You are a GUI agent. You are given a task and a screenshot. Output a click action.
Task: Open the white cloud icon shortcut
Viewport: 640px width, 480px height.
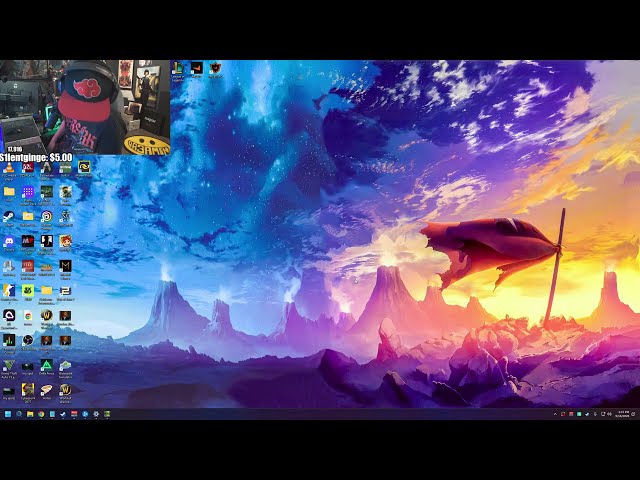pos(9,316)
